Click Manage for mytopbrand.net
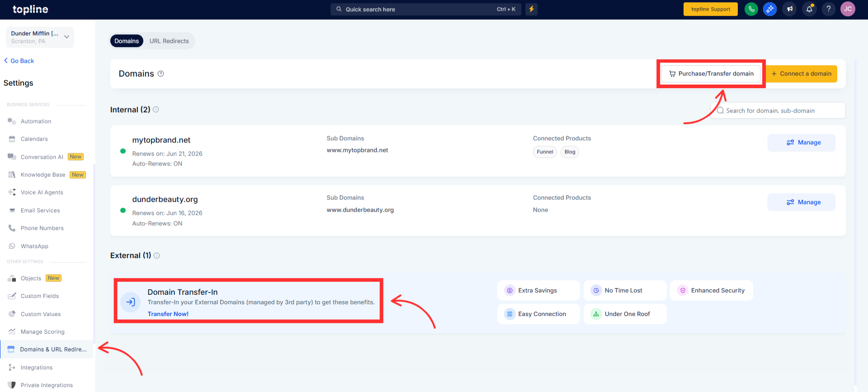This screenshot has height=392, width=868. tap(802, 142)
